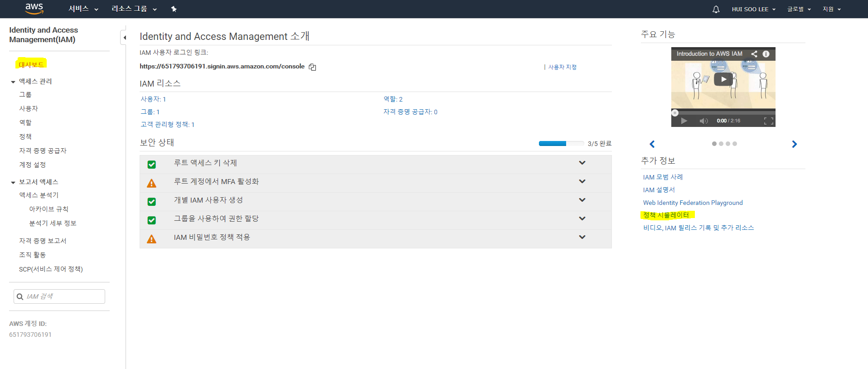This screenshot has width=868, height=369.
Task: Open the HUI SOO LEE account menu
Action: [x=754, y=9]
